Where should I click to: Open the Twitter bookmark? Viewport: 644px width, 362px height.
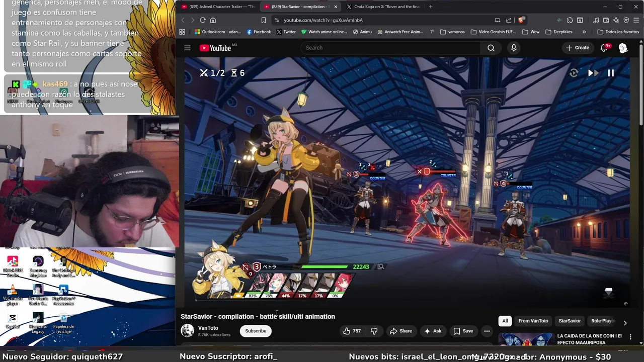[286, 32]
